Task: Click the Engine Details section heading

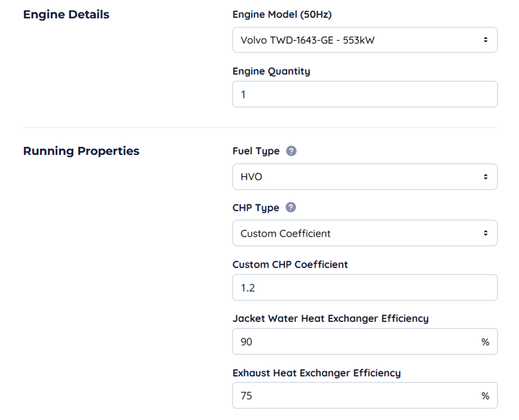Action: (65, 14)
